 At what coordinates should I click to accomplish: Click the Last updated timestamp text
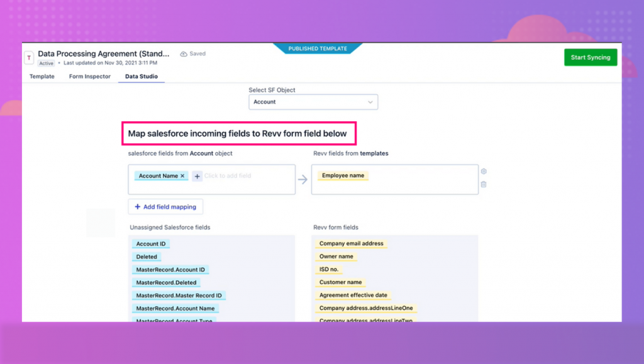tap(110, 63)
